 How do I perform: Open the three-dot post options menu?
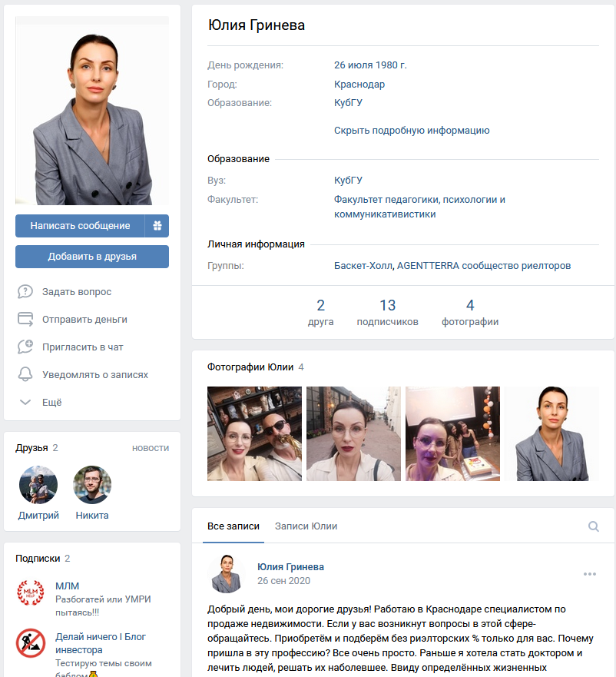(590, 574)
